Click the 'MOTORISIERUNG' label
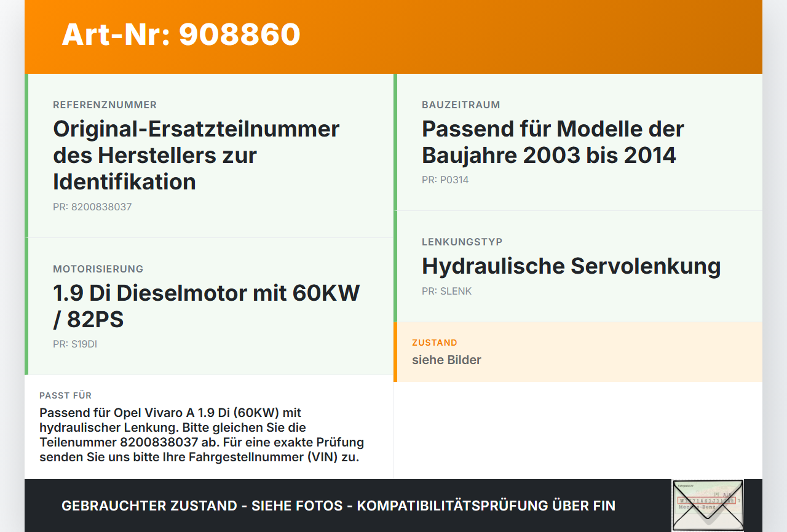This screenshot has height=532, width=787. [x=98, y=269]
